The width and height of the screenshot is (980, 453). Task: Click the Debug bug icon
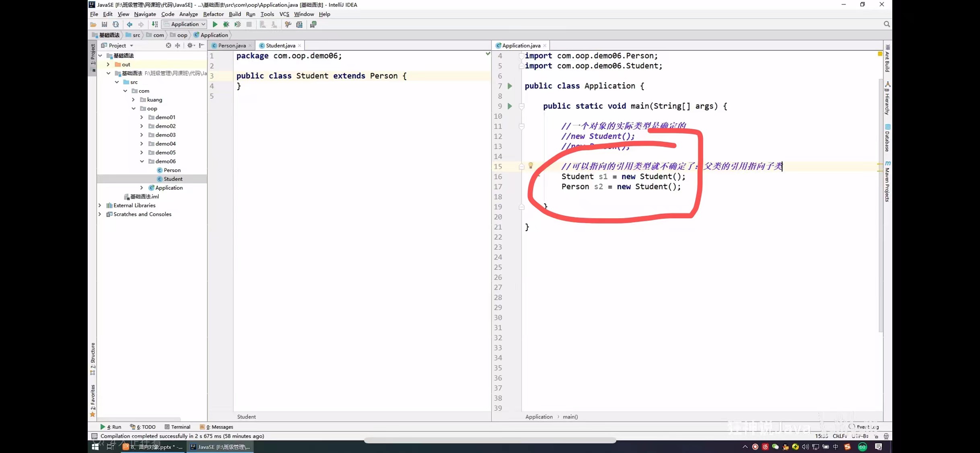226,25
